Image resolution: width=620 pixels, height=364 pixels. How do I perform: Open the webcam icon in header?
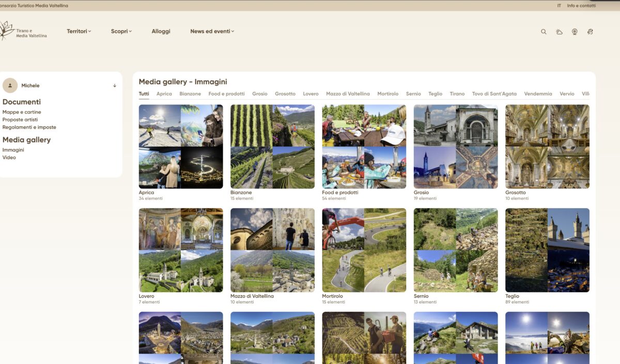pyautogui.click(x=575, y=31)
